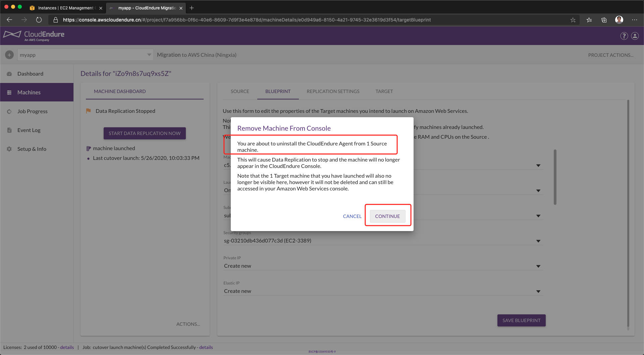Cancel the Remove Machine dialog

(x=352, y=216)
